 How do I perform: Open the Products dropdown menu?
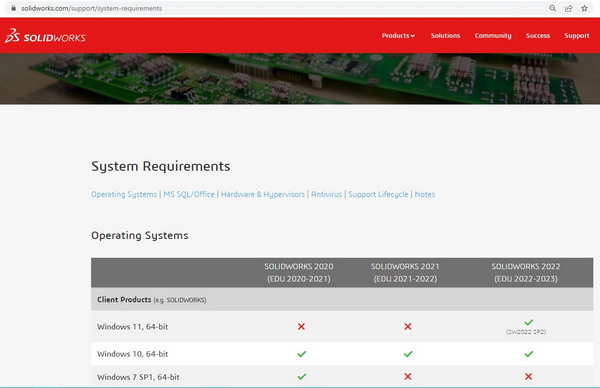[x=398, y=36]
